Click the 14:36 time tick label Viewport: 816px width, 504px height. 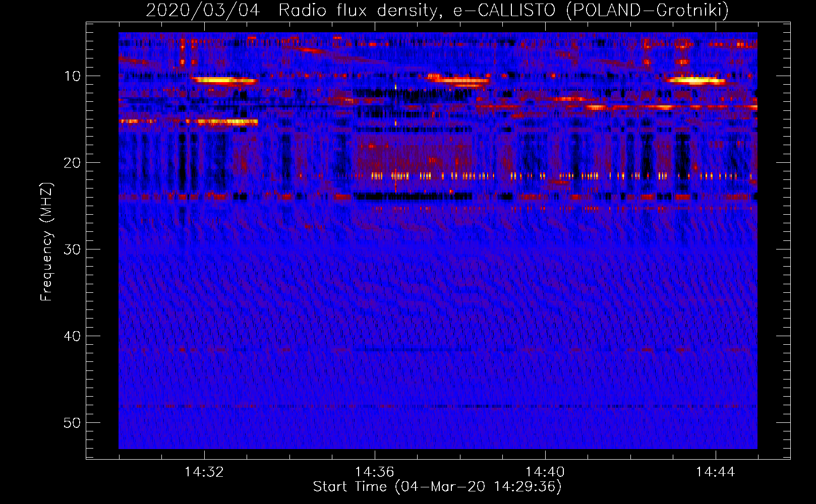coord(374,472)
